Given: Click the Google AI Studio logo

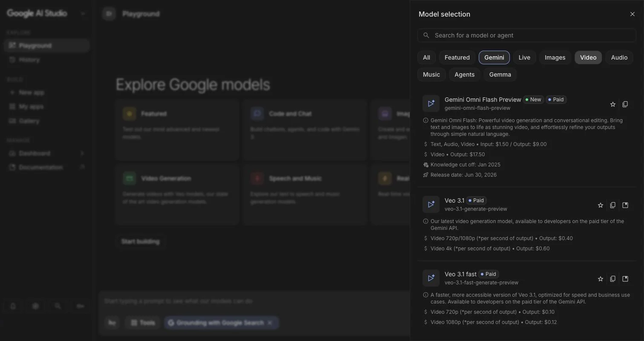Looking at the screenshot, I should point(37,13).
